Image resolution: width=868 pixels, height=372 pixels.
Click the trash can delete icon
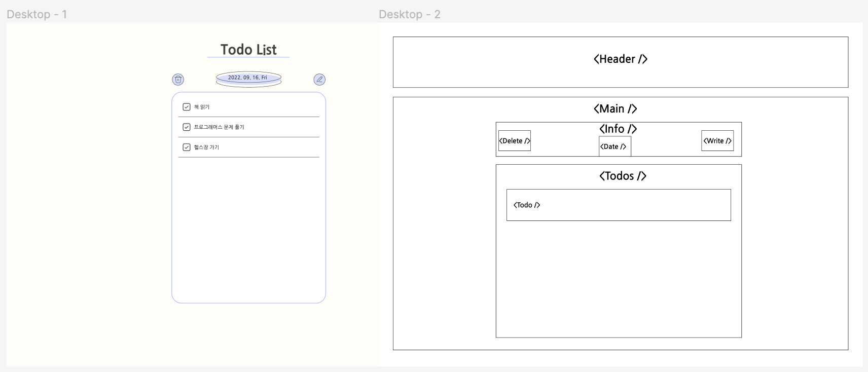tap(178, 80)
